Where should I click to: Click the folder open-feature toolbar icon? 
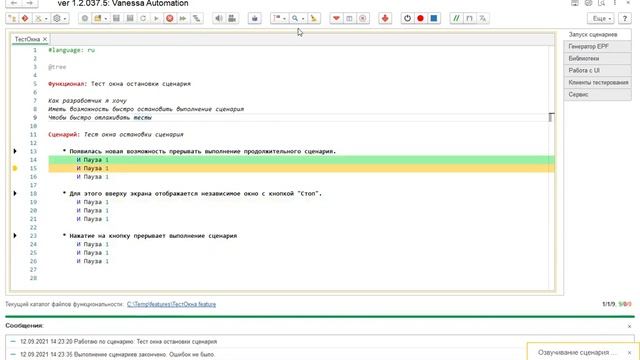click(98, 18)
